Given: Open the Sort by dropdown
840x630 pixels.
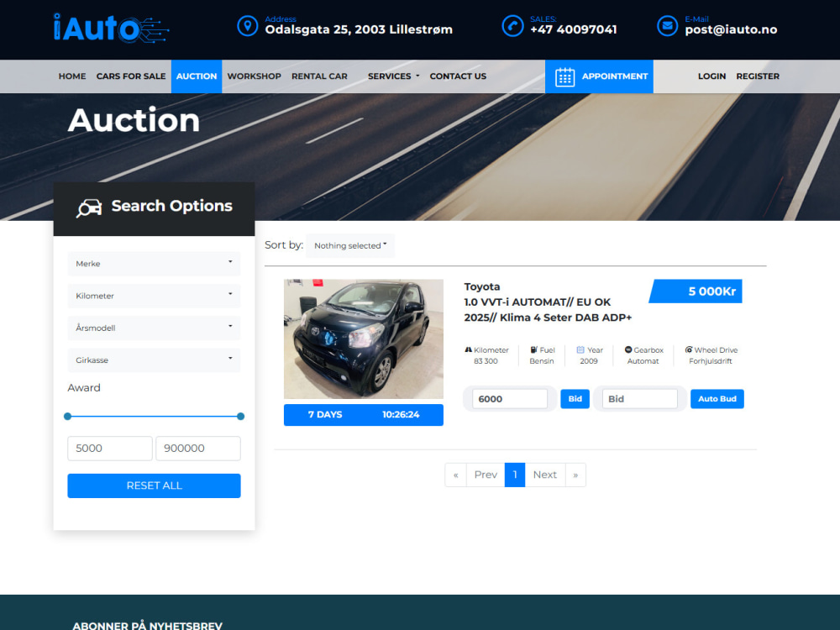Looking at the screenshot, I should click(350, 245).
